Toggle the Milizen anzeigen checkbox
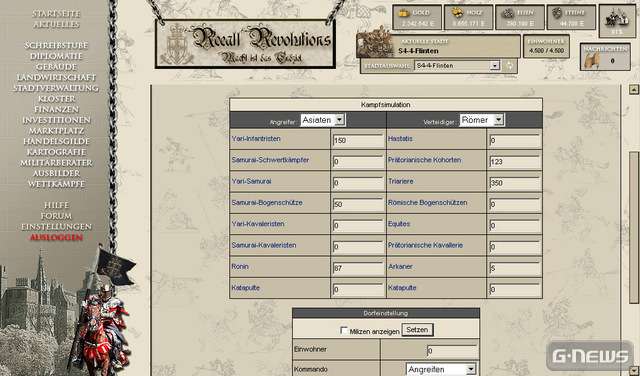The width and height of the screenshot is (640, 376). [344, 331]
